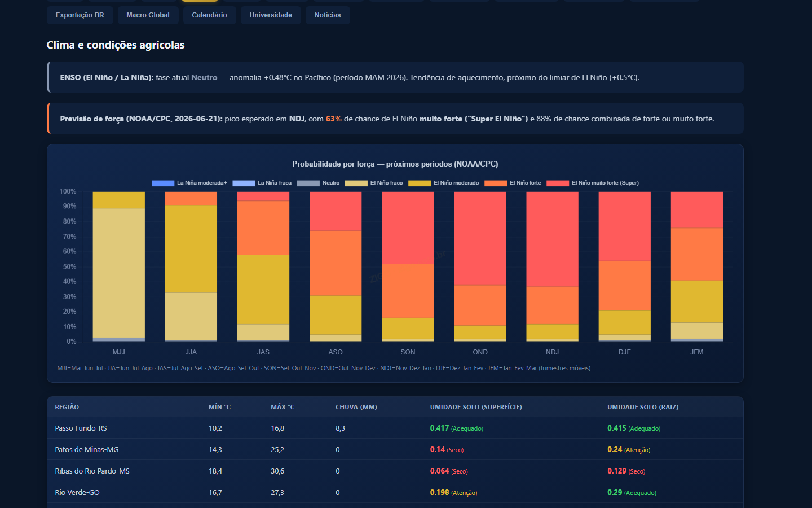Switch to the Macro Global tab
This screenshot has width=812, height=508.
148,15
